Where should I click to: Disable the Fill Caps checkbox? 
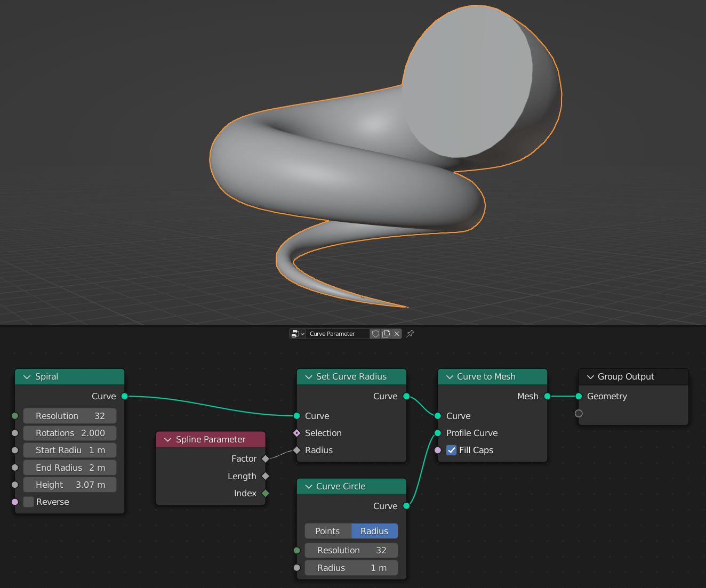(451, 450)
